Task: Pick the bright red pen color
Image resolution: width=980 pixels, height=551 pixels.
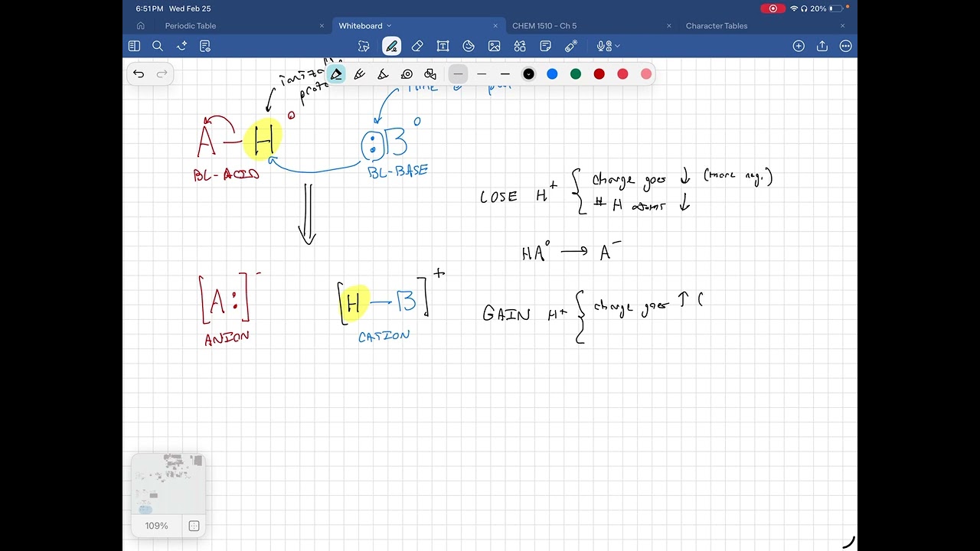Action: [622, 74]
